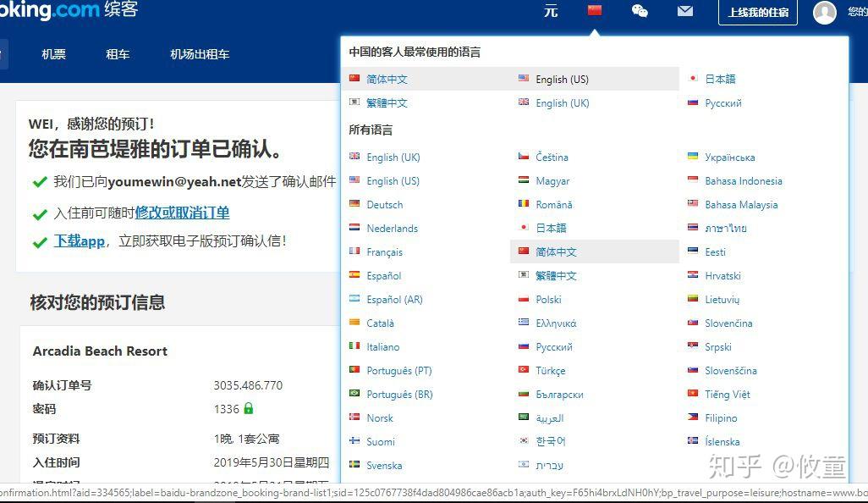Viewport: 868px width, 503px height.
Task: Select English (US) in suggested languages
Action: [x=562, y=80]
